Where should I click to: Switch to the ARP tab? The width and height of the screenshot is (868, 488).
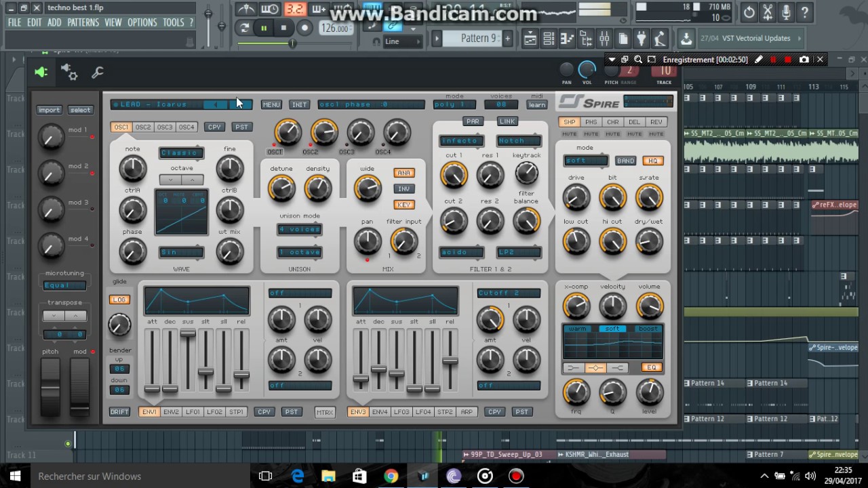(467, 411)
